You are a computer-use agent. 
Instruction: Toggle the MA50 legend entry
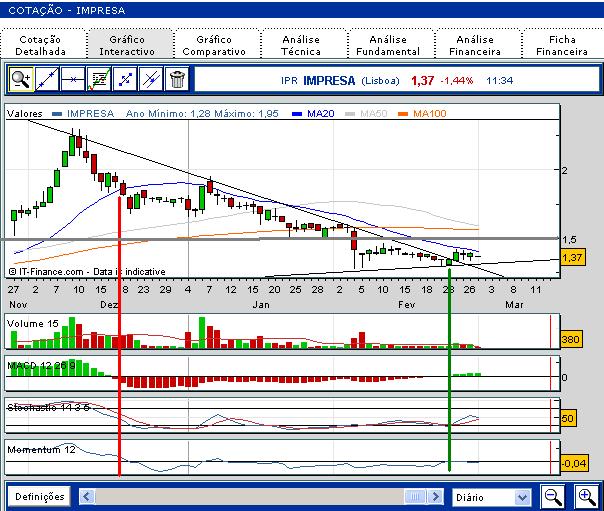(x=366, y=114)
